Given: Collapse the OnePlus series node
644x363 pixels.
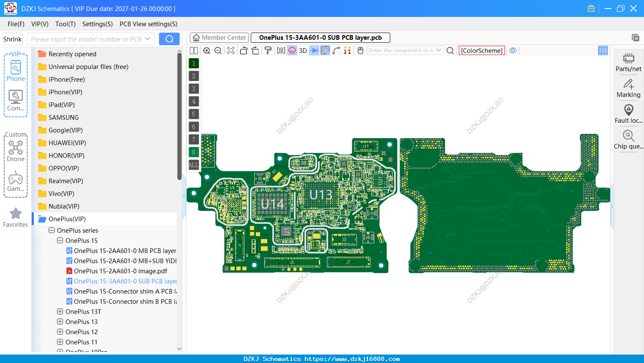Looking at the screenshot, I should pyautogui.click(x=52, y=231).
